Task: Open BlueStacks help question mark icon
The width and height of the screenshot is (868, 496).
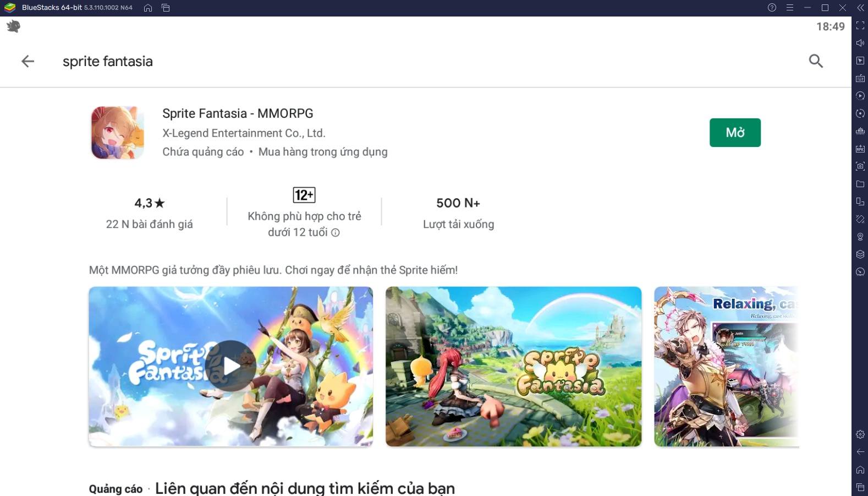Action: click(772, 8)
